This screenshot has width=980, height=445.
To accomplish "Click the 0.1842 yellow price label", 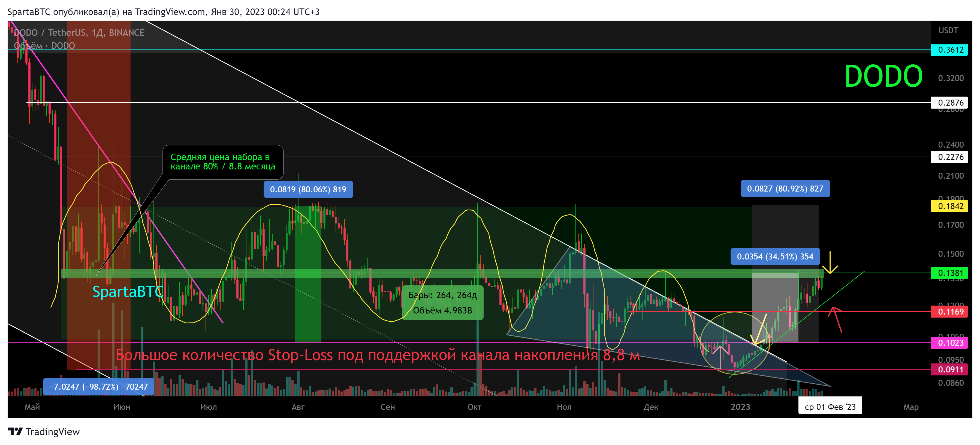I will click(x=949, y=206).
